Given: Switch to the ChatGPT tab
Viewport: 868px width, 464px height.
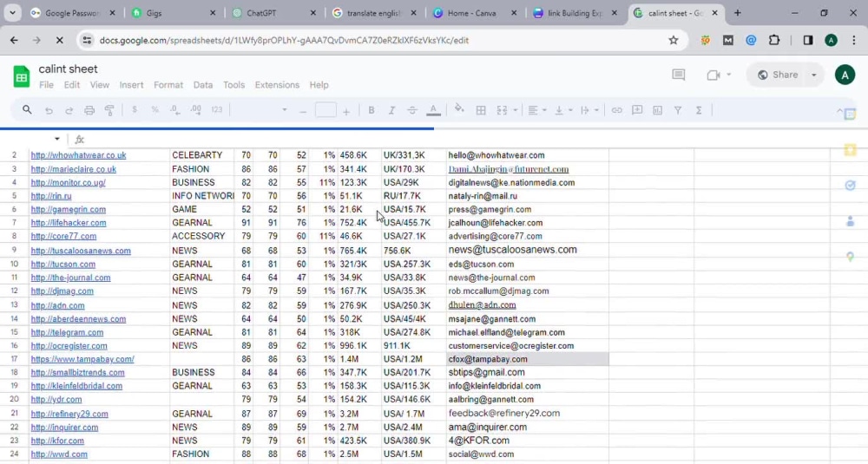Looking at the screenshot, I should tap(273, 13).
